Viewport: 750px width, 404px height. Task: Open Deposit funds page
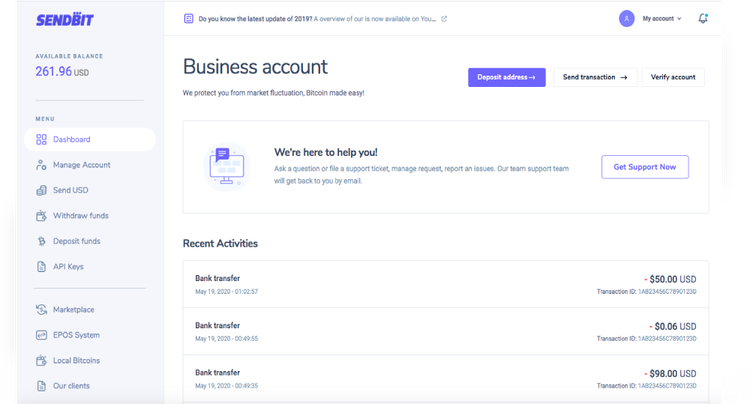click(x=77, y=241)
